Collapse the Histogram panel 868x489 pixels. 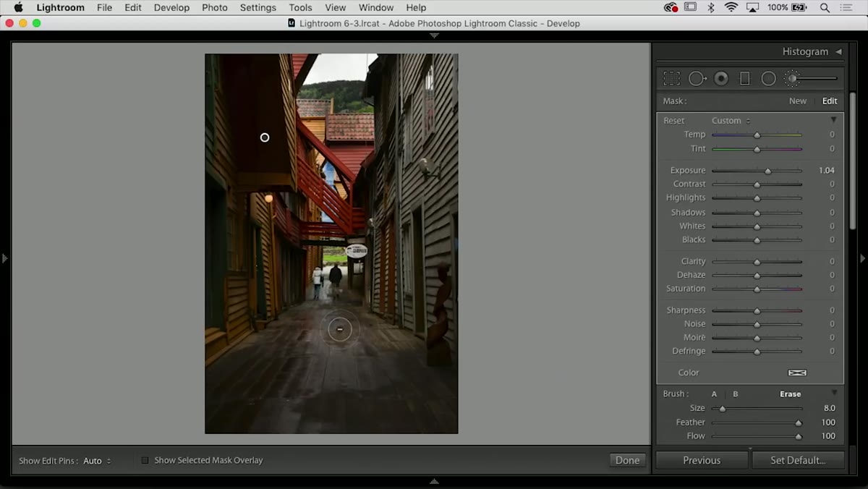(838, 52)
